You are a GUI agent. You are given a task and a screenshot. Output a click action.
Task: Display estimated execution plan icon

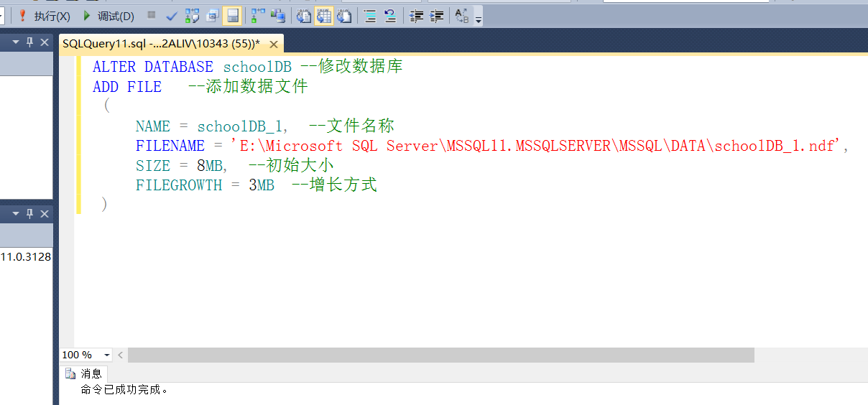(x=192, y=16)
